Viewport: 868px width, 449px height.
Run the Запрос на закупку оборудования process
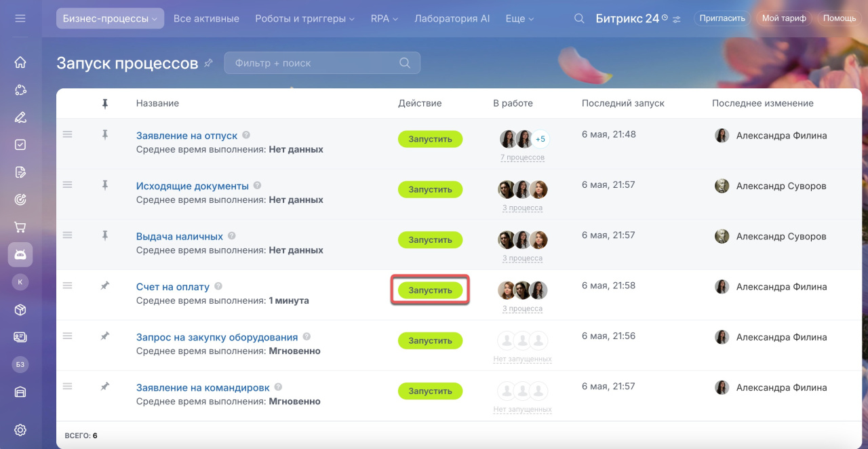pyautogui.click(x=430, y=340)
